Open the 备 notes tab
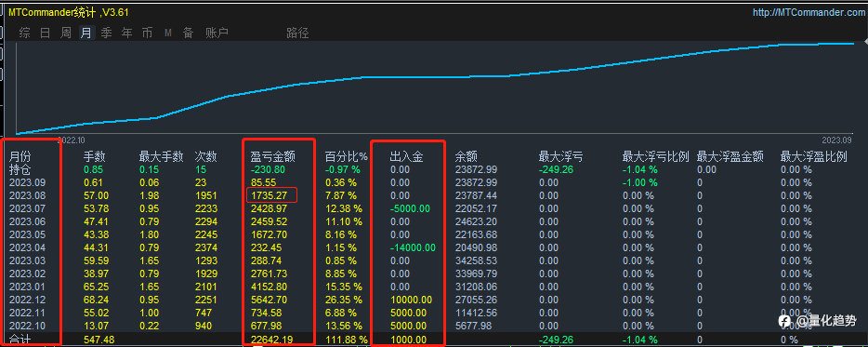868x347 pixels. (189, 33)
